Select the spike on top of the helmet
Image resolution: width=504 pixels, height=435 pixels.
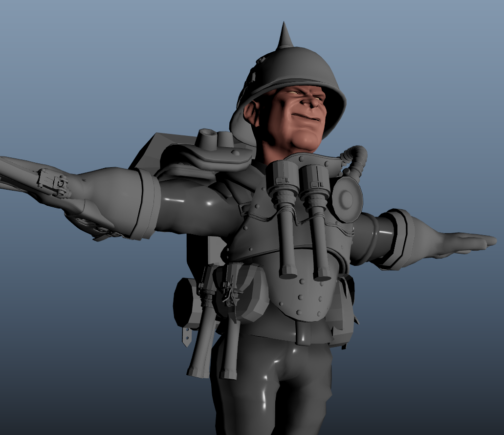click(284, 35)
